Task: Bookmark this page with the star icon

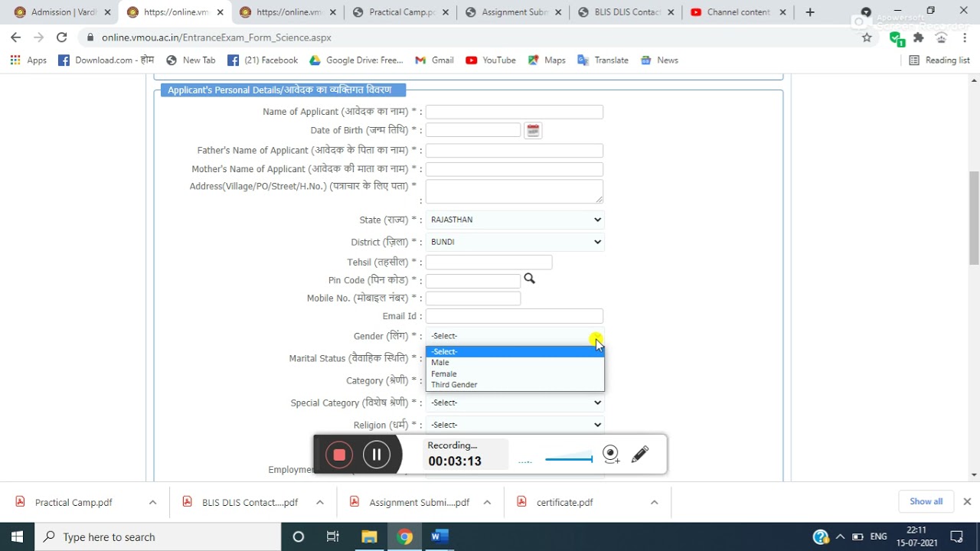Action: 867,37
